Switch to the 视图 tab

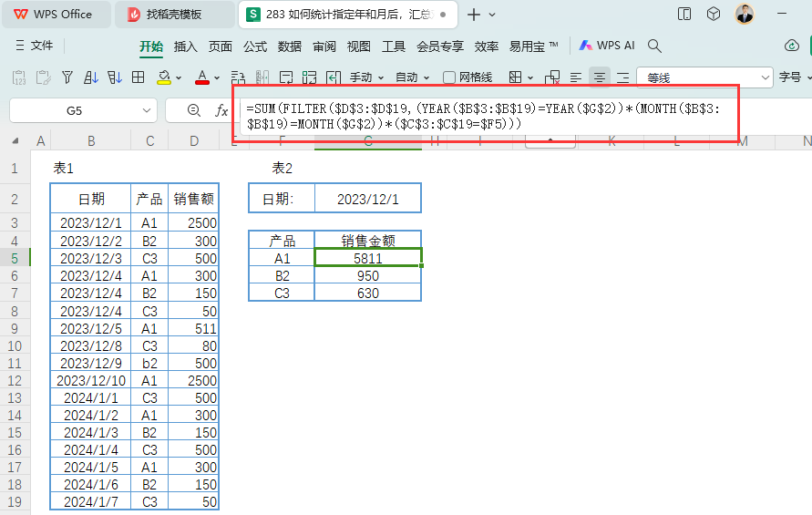coord(359,46)
